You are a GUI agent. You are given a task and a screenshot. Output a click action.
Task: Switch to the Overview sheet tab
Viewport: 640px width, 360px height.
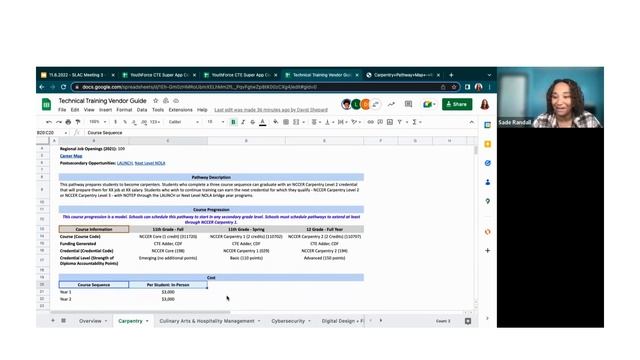click(90, 321)
